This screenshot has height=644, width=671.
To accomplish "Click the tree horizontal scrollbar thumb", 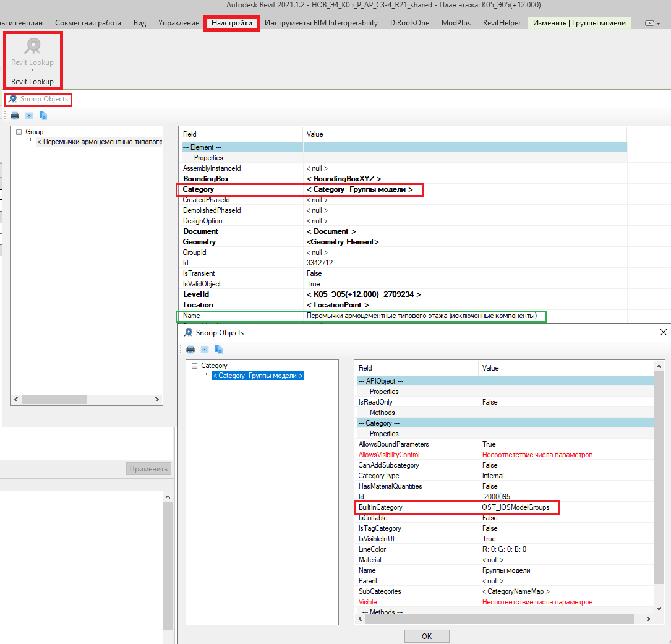I will (x=54, y=399).
